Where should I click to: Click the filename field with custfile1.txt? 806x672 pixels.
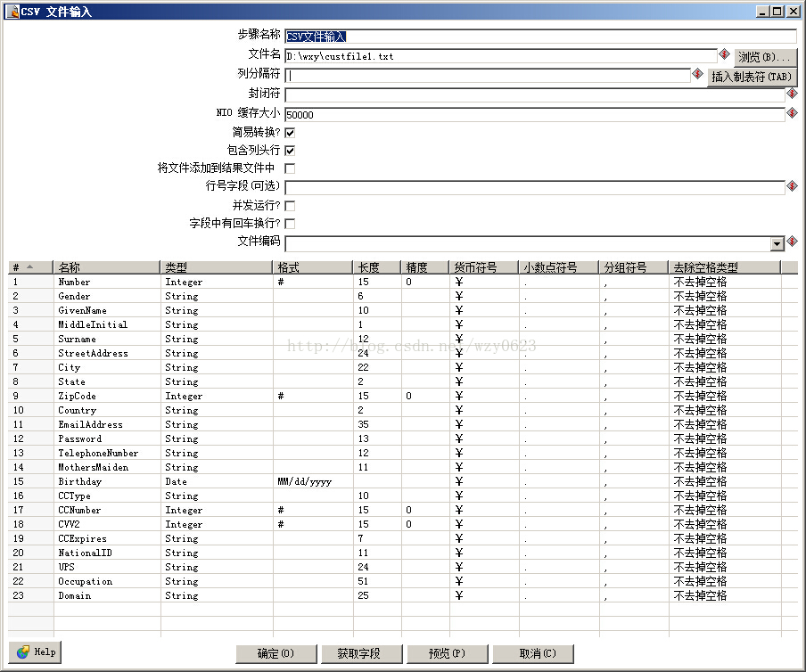point(501,56)
